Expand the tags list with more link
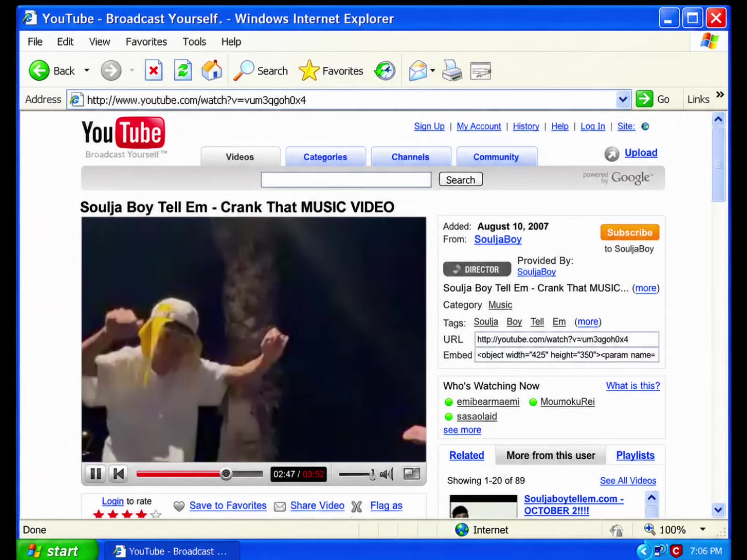 588,322
